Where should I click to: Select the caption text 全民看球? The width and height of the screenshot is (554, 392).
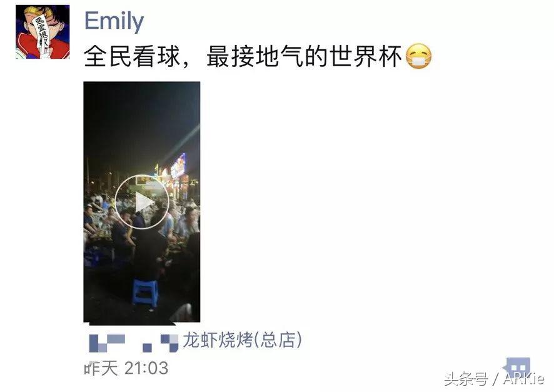[x=132, y=56]
